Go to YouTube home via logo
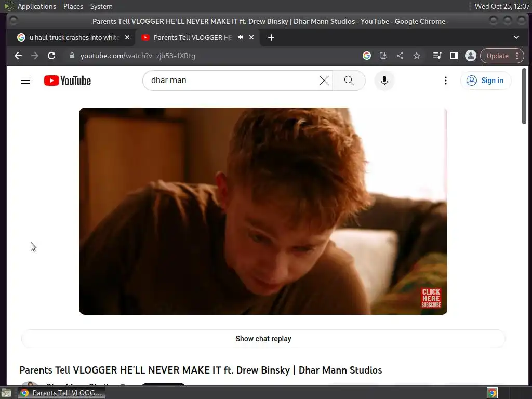This screenshot has width=532, height=399. pyautogui.click(x=68, y=81)
